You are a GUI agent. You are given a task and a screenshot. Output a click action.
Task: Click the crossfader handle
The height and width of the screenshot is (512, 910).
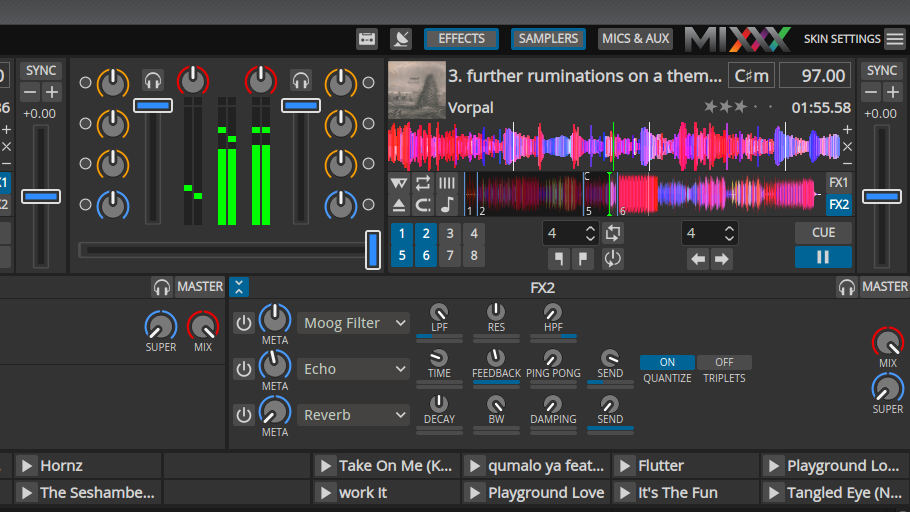373,250
